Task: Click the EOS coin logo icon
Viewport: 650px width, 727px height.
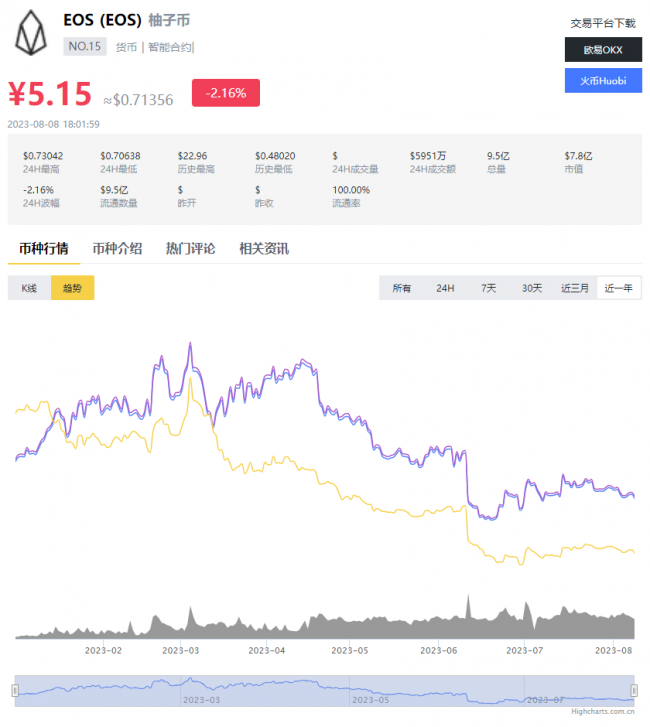Action: coord(36,33)
